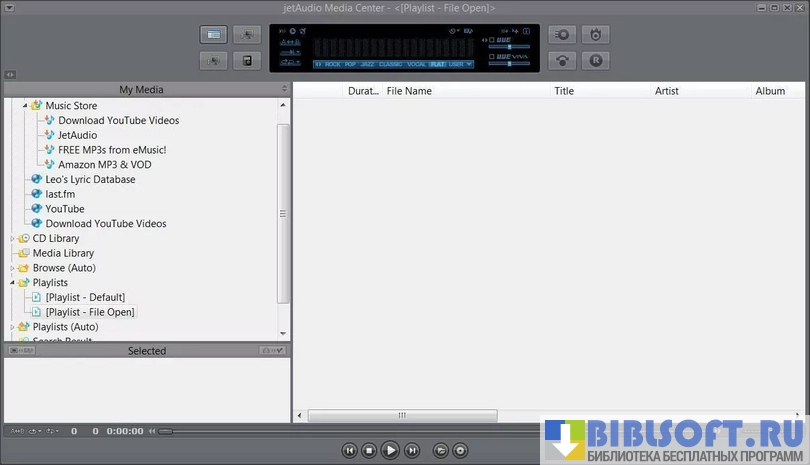Screen dimensions: 810x465
Task: Expand the Playlists (Auto) node
Action: point(13,327)
